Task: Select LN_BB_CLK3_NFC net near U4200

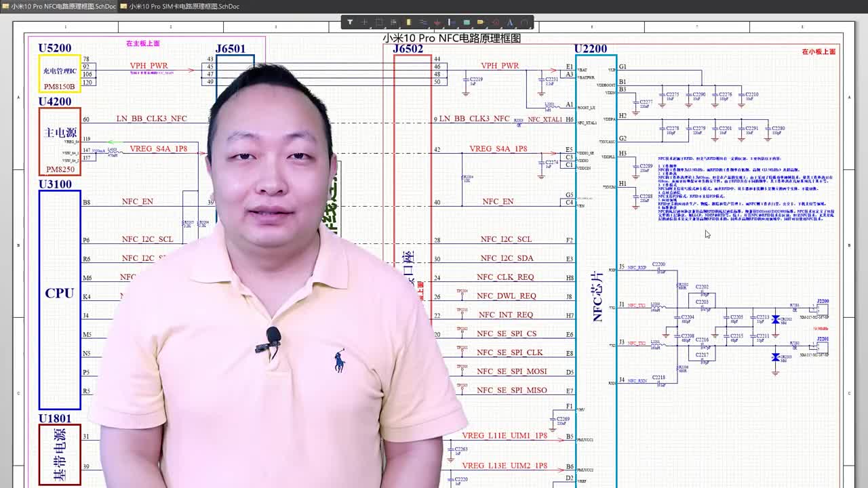Action: [151, 119]
